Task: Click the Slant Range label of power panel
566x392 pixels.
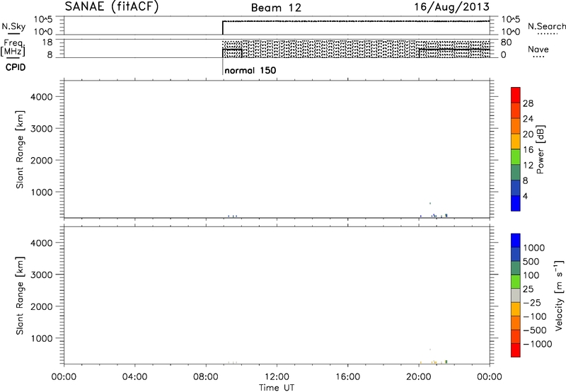Action: [x=20, y=149]
